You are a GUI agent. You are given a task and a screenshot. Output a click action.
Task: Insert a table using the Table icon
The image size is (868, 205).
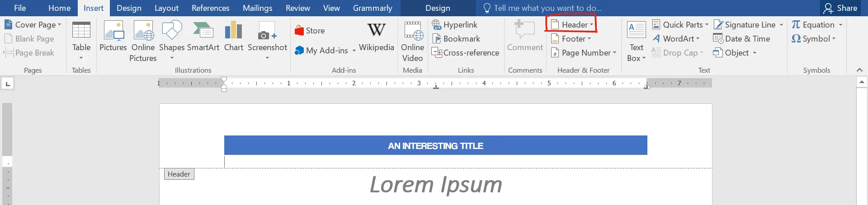(81, 31)
